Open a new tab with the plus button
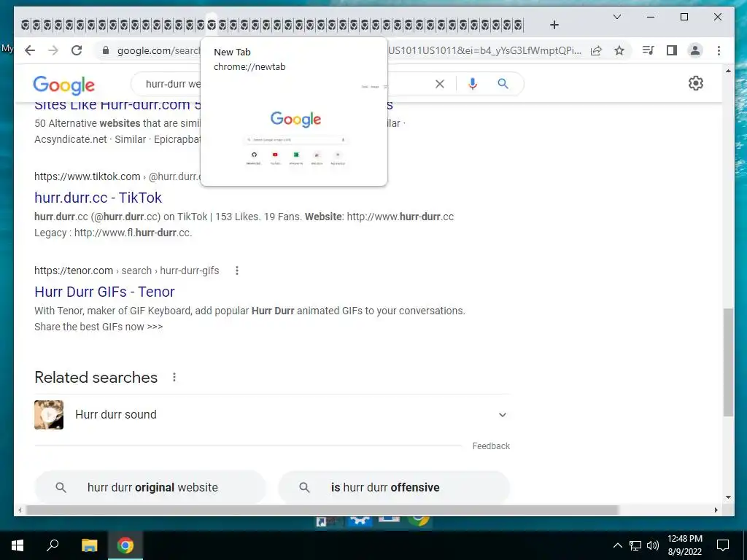Viewport: 747px width, 560px height. [554, 25]
